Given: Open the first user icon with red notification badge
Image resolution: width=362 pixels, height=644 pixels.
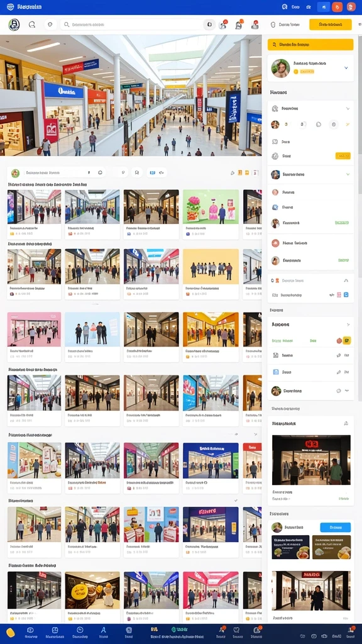Looking at the screenshot, I should (x=223, y=25).
